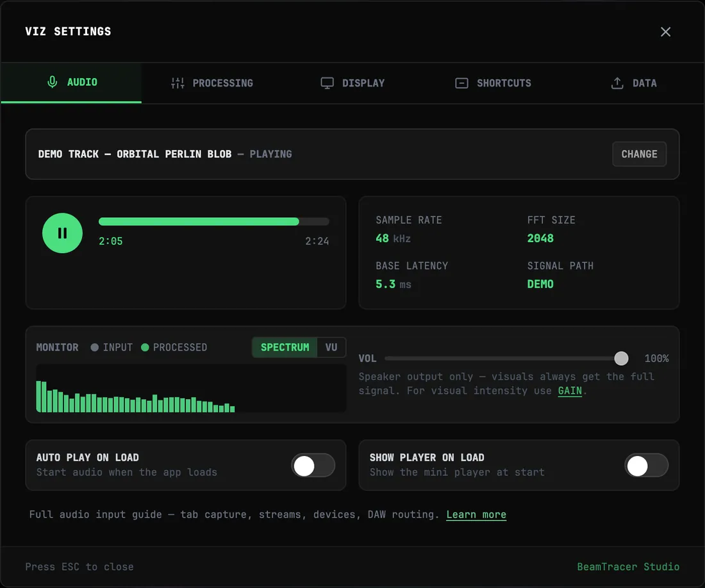705x588 pixels.
Task: Click the microphone icon on Audio tab
Action: tap(52, 82)
